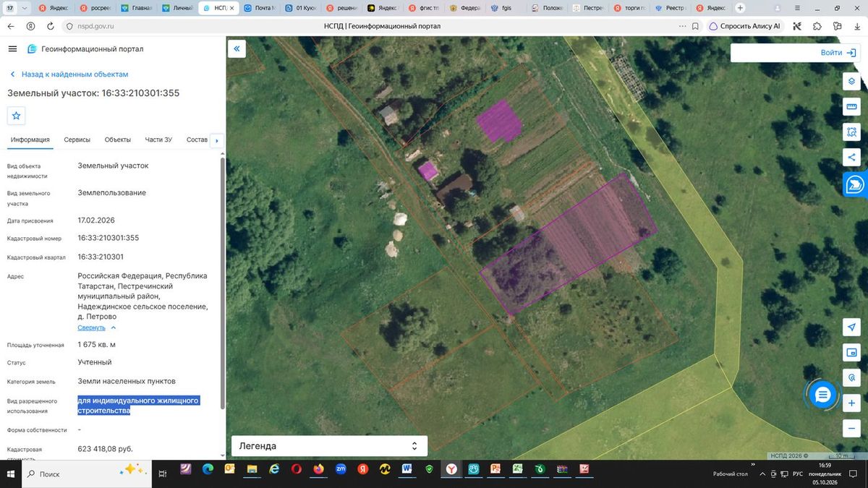Click the Спросить Алису AI button
This screenshot has height=488, width=868.
(744, 26)
